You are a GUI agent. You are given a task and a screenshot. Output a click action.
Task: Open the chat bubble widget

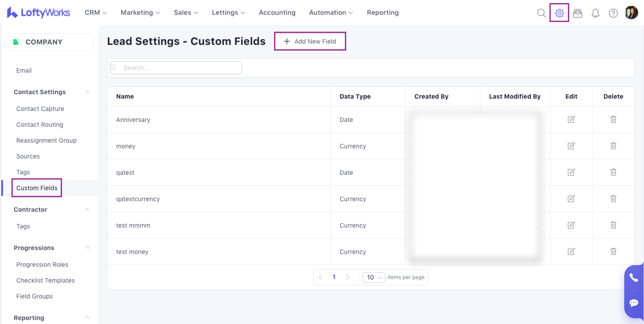(633, 303)
